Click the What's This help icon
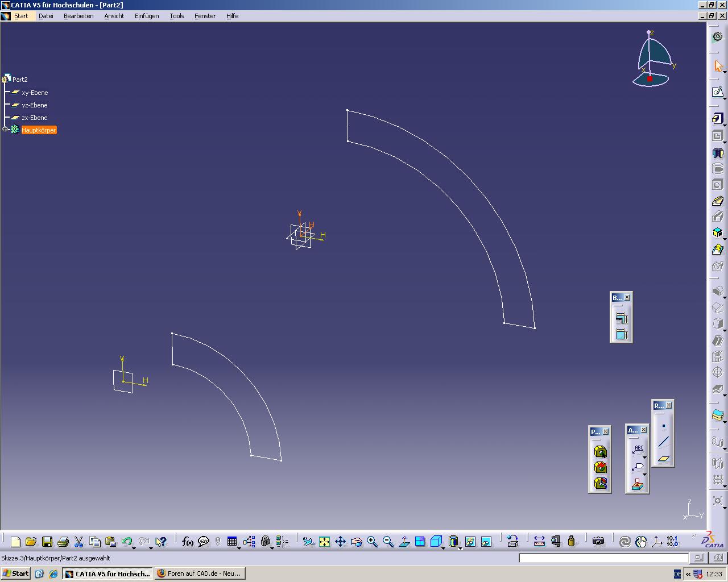The width and height of the screenshot is (728, 582). (x=161, y=542)
